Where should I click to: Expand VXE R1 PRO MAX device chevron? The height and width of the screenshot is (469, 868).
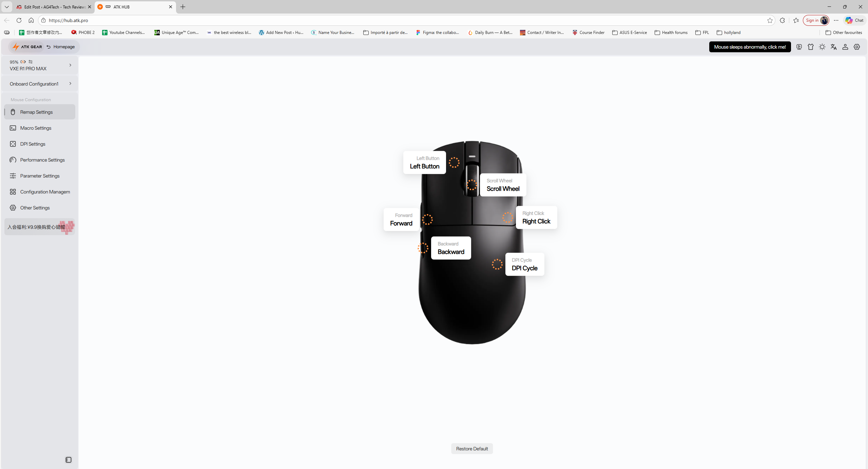tap(70, 65)
